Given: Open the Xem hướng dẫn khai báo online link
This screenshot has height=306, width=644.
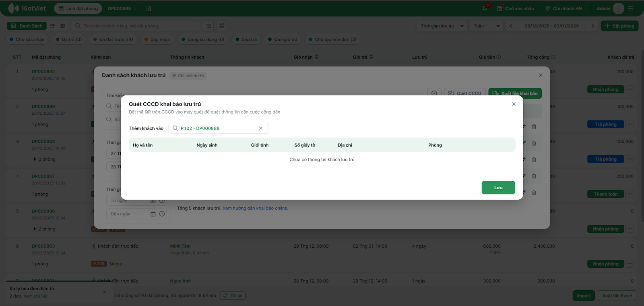Looking at the screenshot, I should [x=255, y=208].
